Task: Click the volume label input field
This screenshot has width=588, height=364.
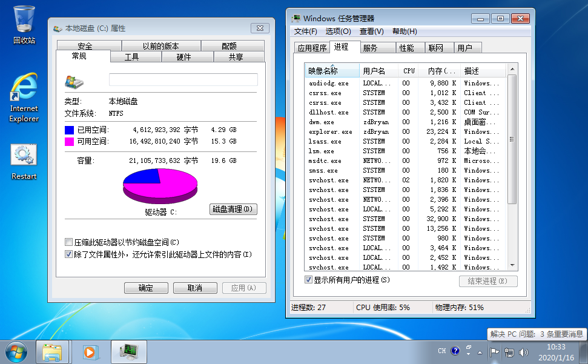Action: (183, 80)
